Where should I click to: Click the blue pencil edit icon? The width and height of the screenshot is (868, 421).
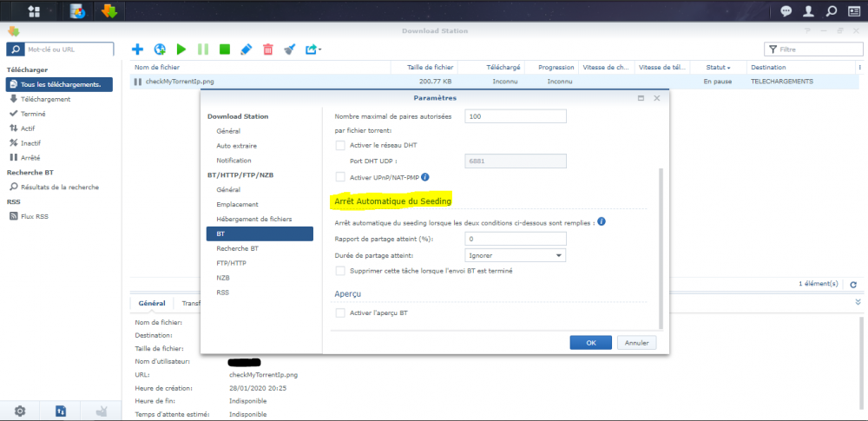pyautogui.click(x=247, y=49)
